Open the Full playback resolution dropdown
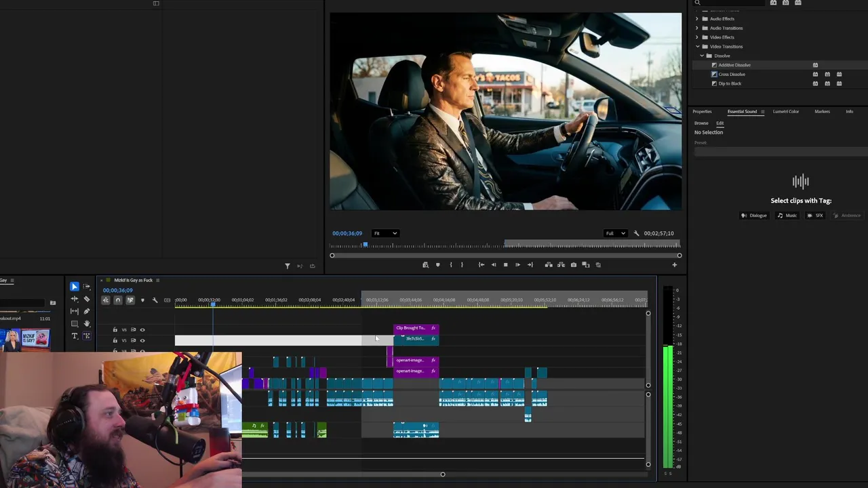The width and height of the screenshot is (868, 488). (x=615, y=233)
